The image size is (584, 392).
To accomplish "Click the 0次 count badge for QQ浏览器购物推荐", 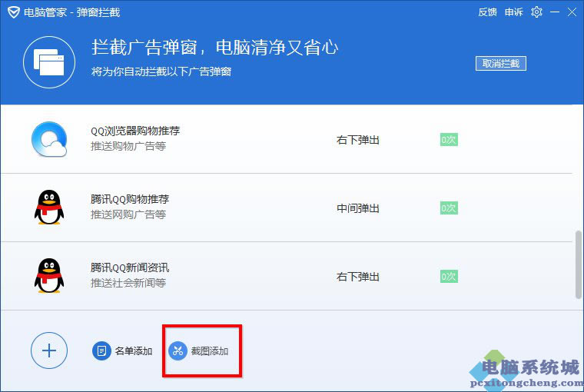I will point(449,140).
